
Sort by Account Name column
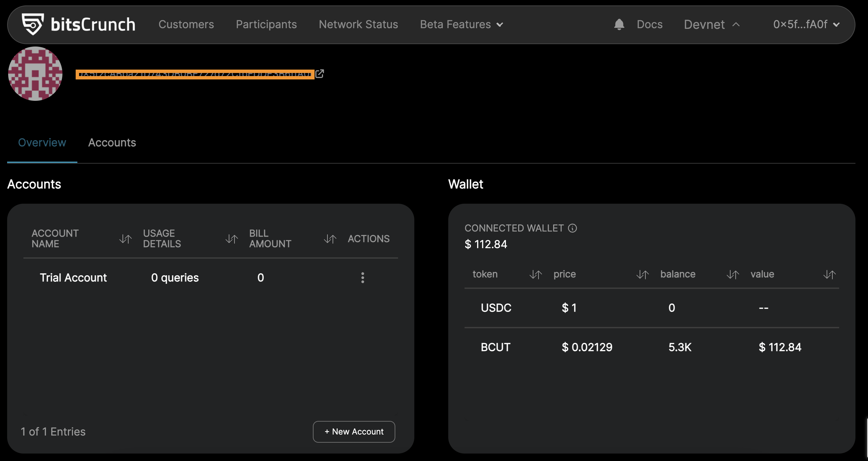click(x=126, y=239)
